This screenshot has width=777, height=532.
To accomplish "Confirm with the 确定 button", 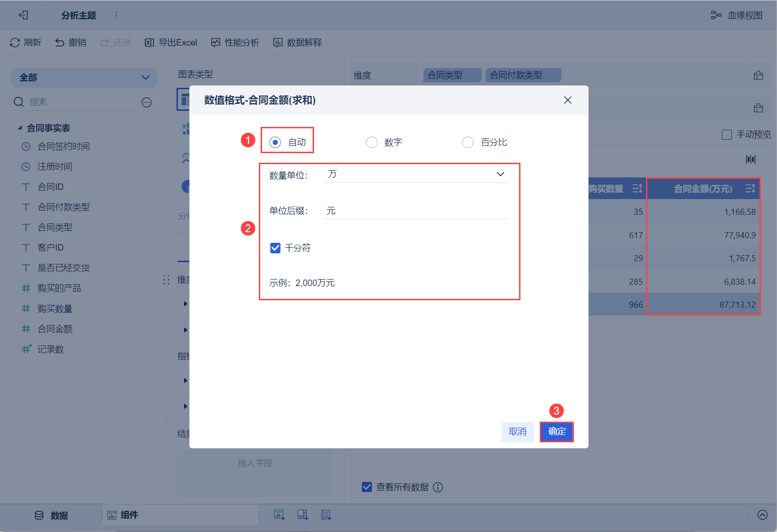I will pos(557,432).
